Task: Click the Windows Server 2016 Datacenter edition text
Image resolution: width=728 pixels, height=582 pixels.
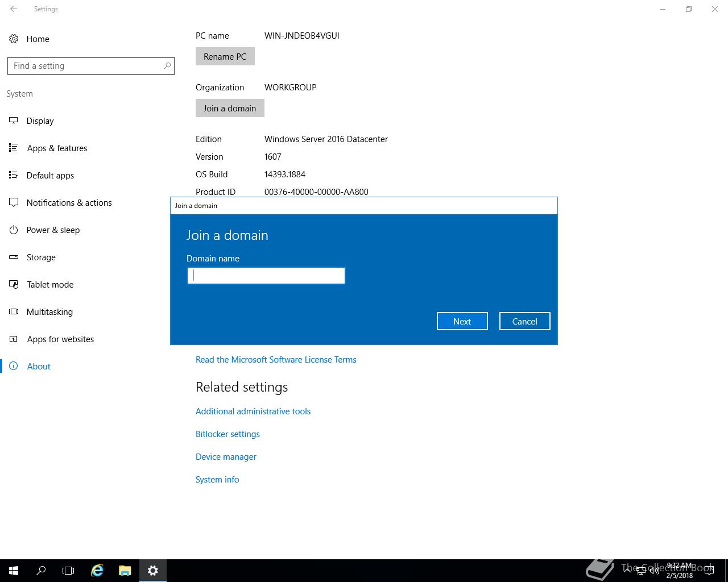Action: pos(326,139)
